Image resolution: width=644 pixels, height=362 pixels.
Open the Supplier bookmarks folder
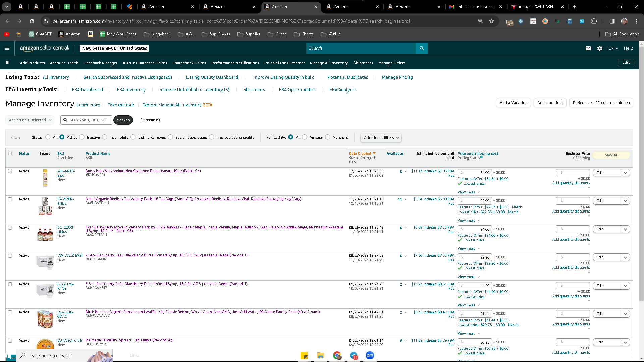249,34
